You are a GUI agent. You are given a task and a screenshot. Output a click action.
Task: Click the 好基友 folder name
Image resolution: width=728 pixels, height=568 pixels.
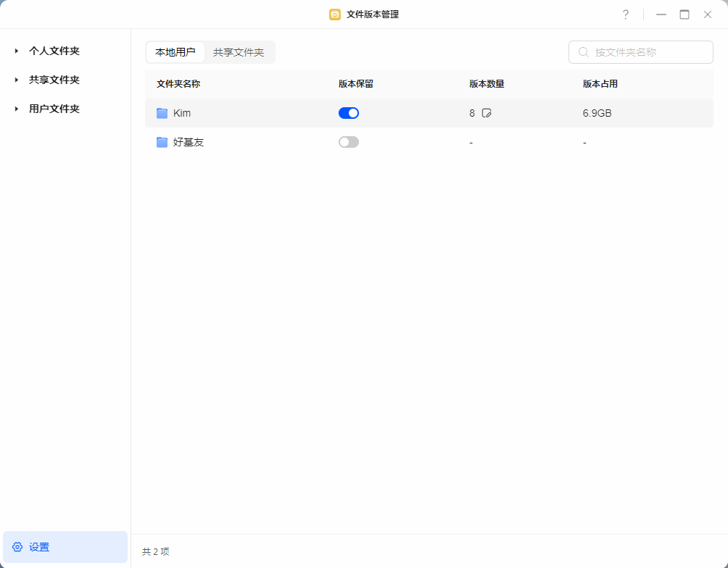[x=189, y=142]
